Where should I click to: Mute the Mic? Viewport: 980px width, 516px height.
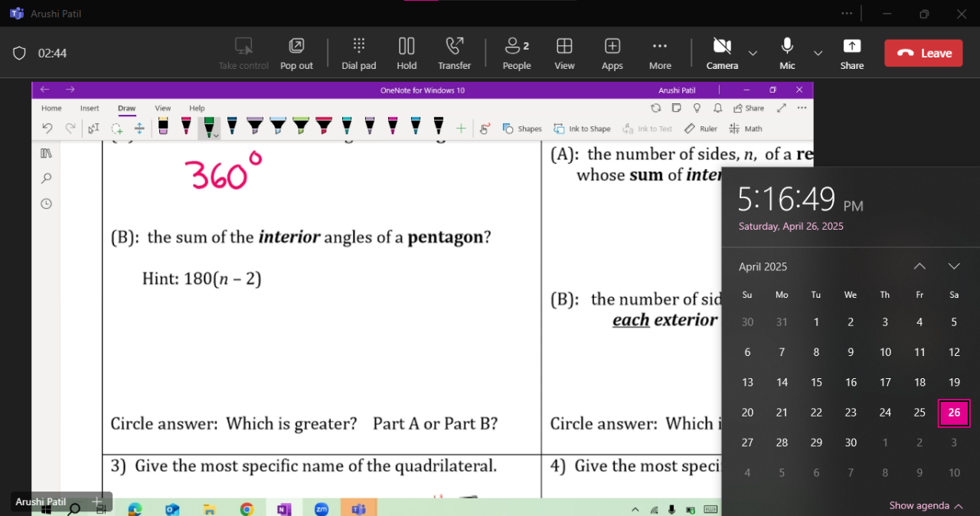click(787, 53)
